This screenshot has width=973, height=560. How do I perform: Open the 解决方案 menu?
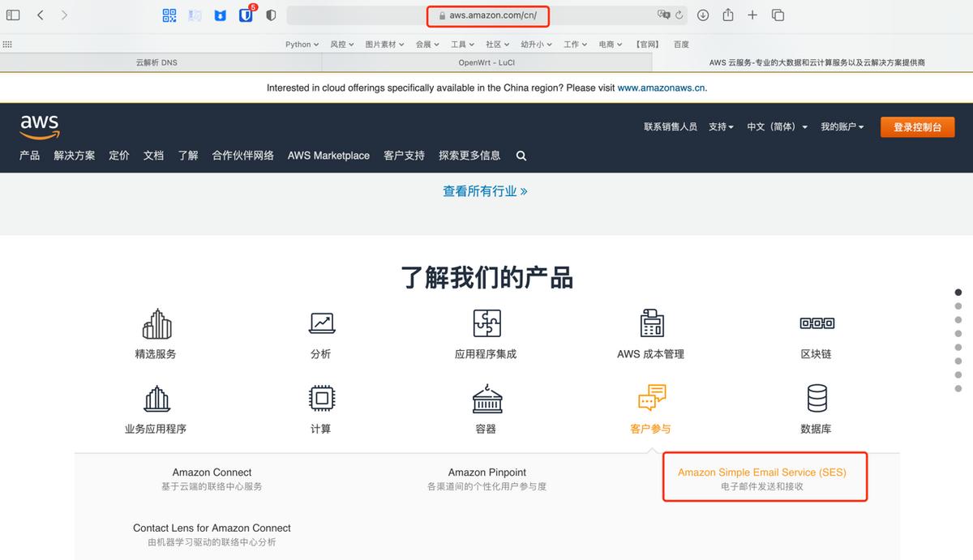click(x=75, y=156)
